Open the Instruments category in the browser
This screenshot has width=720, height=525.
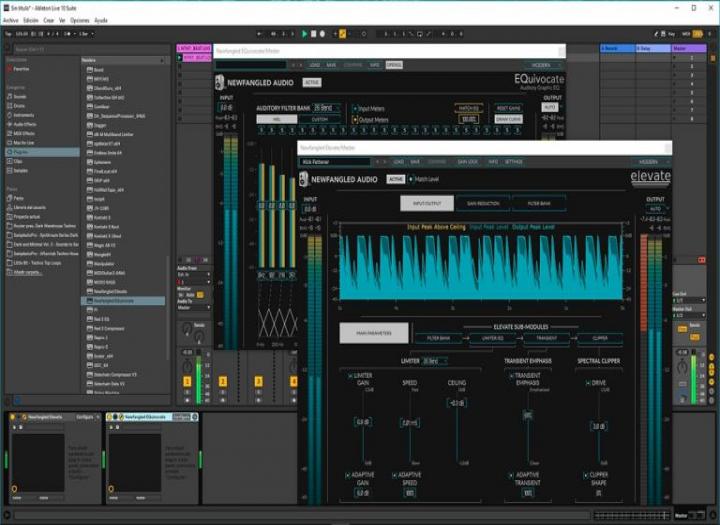tap(24, 115)
